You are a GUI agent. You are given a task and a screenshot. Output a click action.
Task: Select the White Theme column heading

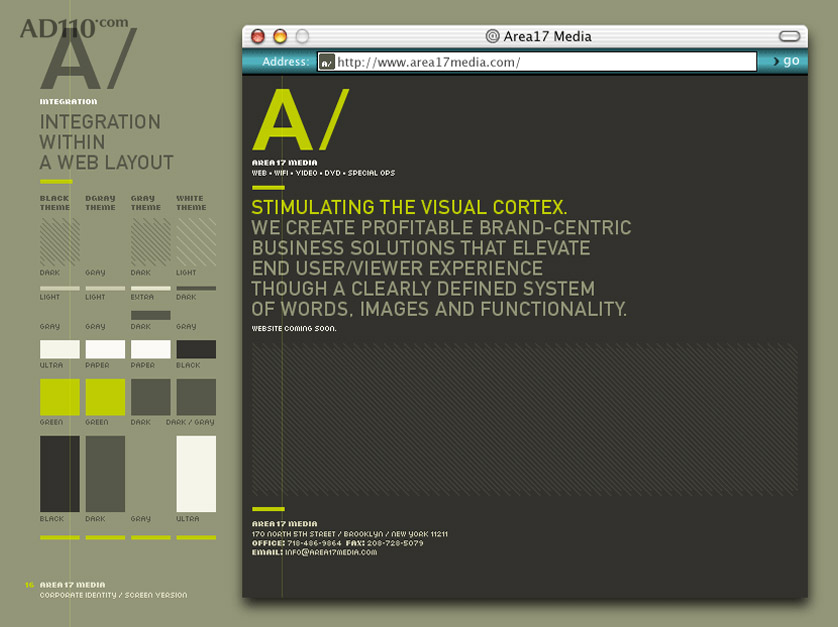click(191, 202)
